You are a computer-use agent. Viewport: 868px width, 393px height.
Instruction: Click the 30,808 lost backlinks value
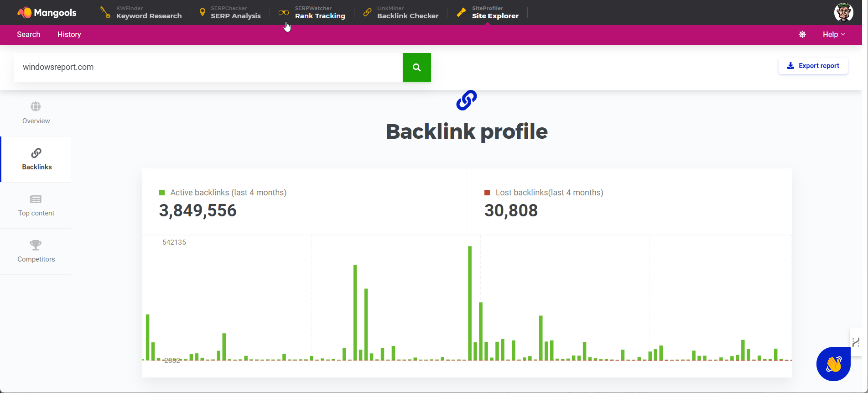(x=511, y=210)
